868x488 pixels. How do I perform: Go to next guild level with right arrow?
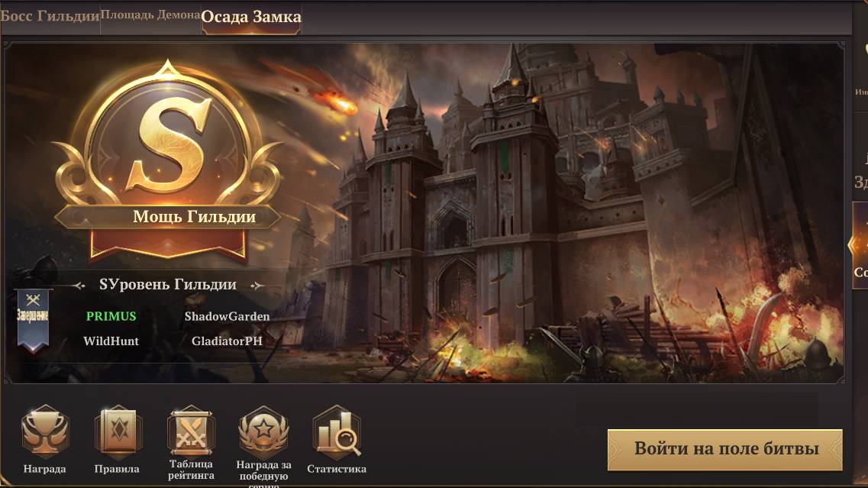coord(257,286)
